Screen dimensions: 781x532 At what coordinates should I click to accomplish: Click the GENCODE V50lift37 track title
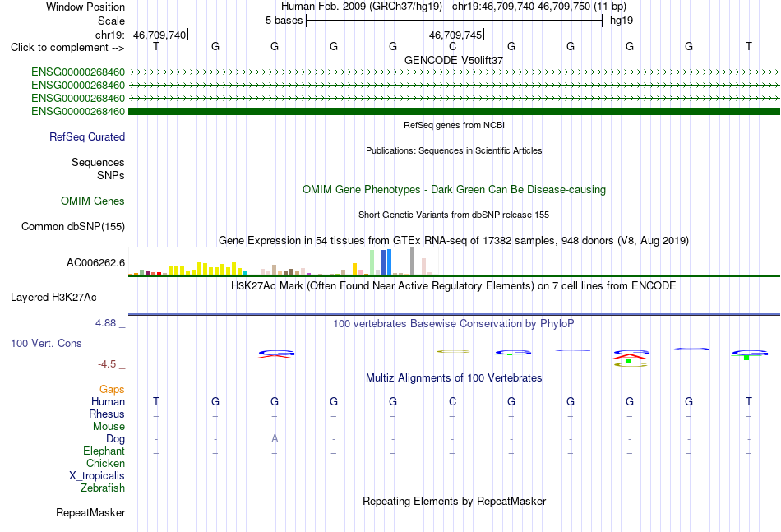coord(454,60)
